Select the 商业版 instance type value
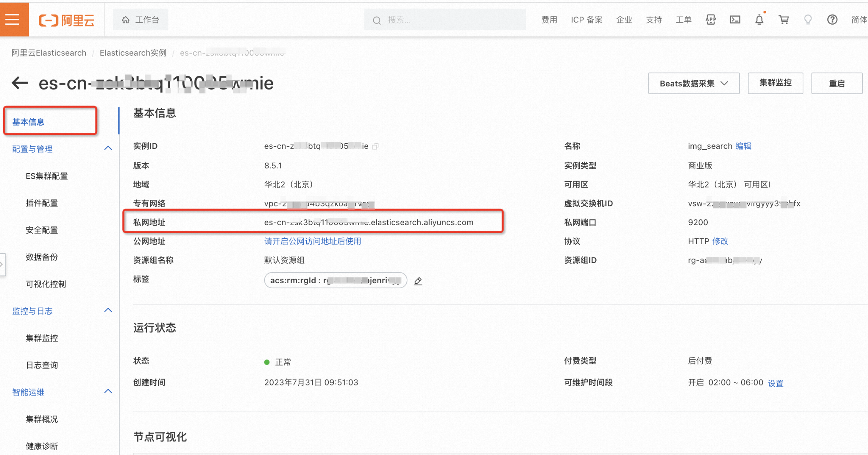 click(x=700, y=166)
